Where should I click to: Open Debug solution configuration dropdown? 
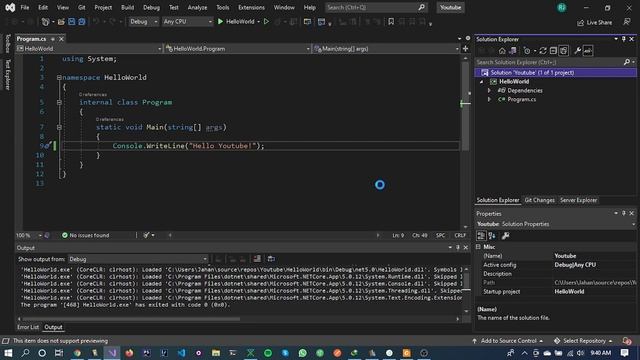pos(143,21)
